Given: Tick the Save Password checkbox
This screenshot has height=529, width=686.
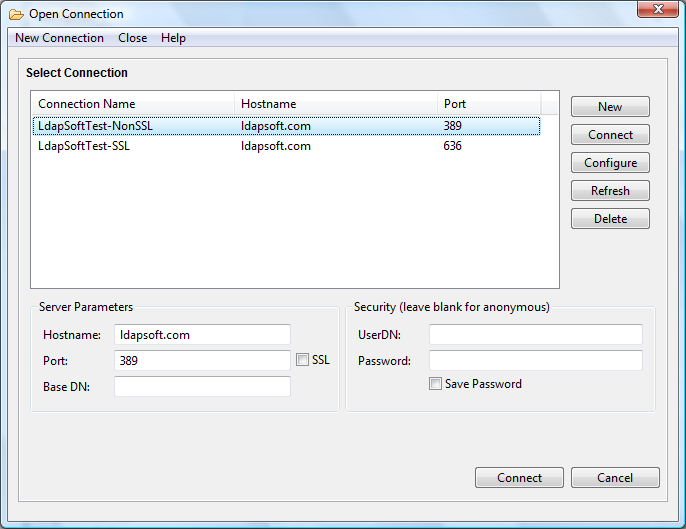Looking at the screenshot, I should coord(435,384).
